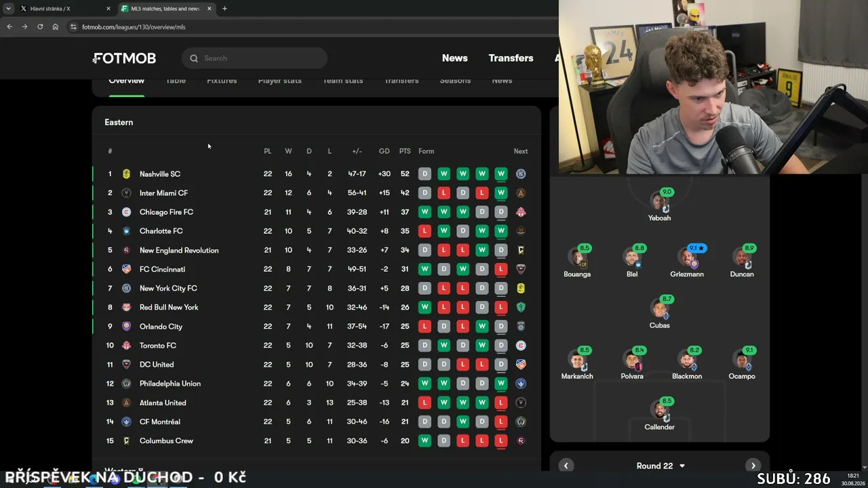Open a new browser tab with plus
Image resolution: width=868 pixels, height=488 pixels.
[x=224, y=9]
